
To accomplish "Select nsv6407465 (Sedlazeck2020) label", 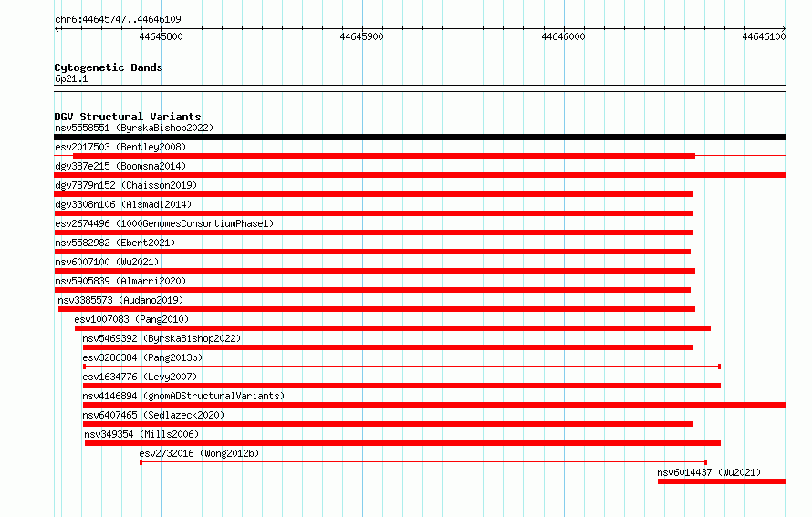I will [153, 415].
